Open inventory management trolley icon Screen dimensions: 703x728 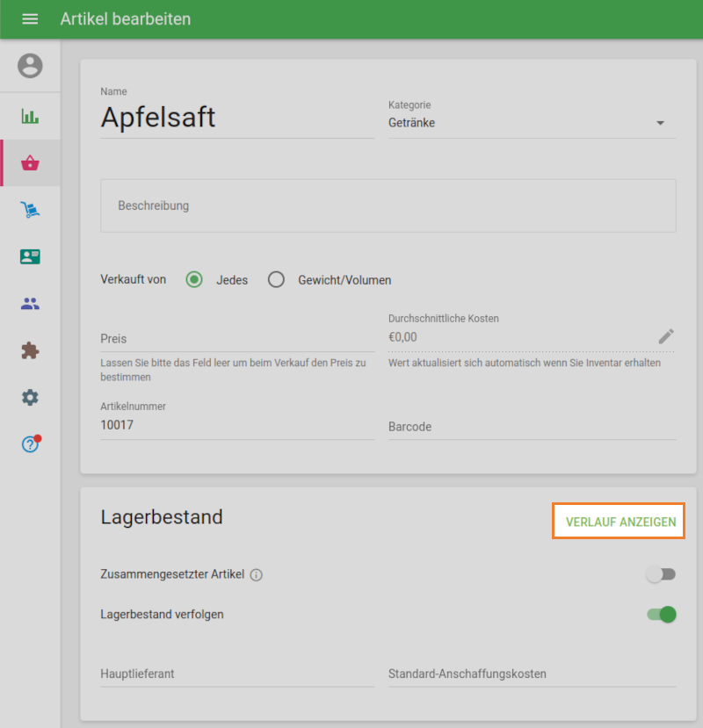click(x=30, y=210)
